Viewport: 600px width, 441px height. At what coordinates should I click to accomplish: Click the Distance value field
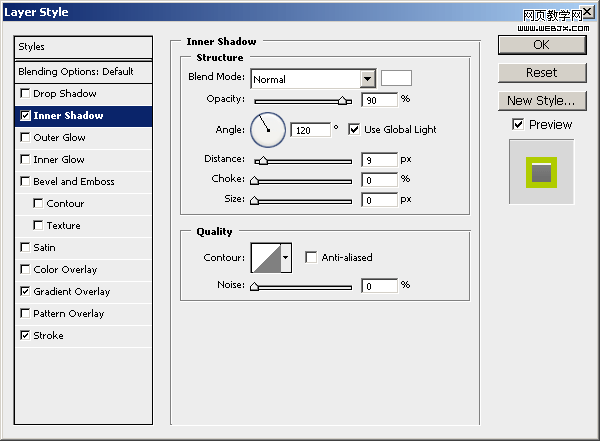click(380, 160)
